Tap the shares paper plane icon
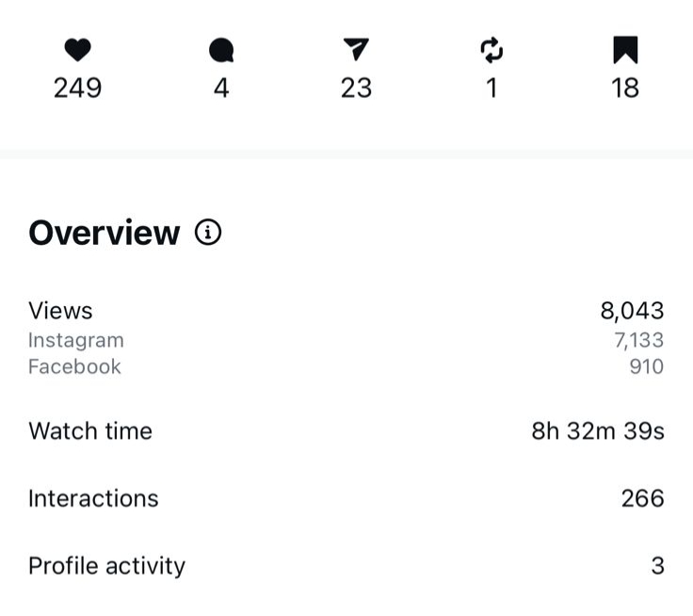Image resolution: width=693 pixels, height=616 pixels. point(356,50)
